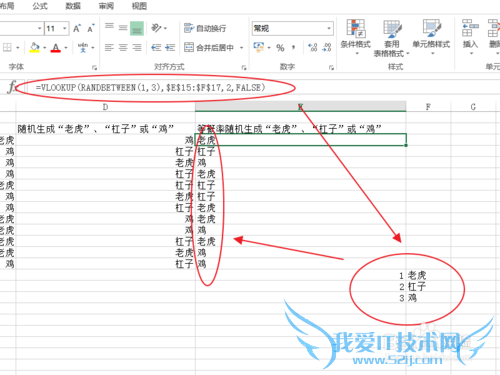This screenshot has height=375, width=500.
Task: Expand the font color dropdown arrow
Action: click(x=66, y=48)
